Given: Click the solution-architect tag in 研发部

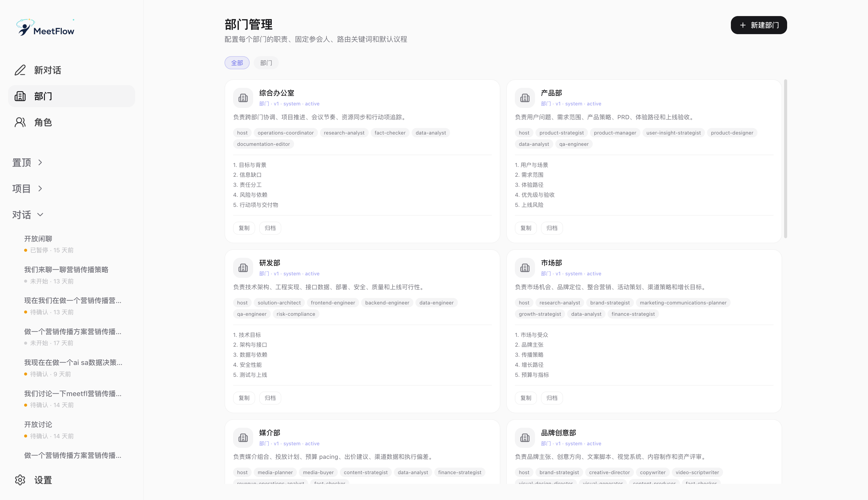Looking at the screenshot, I should point(279,303).
